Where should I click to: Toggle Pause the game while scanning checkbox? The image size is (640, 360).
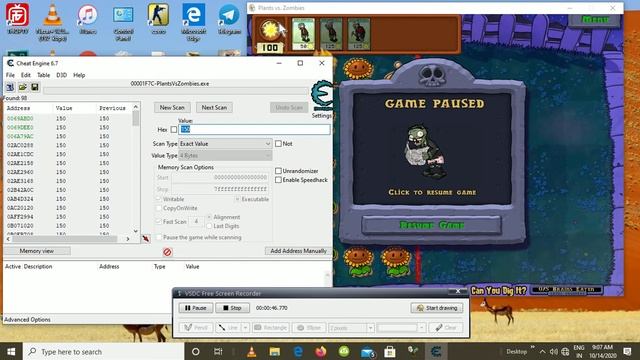point(158,237)
